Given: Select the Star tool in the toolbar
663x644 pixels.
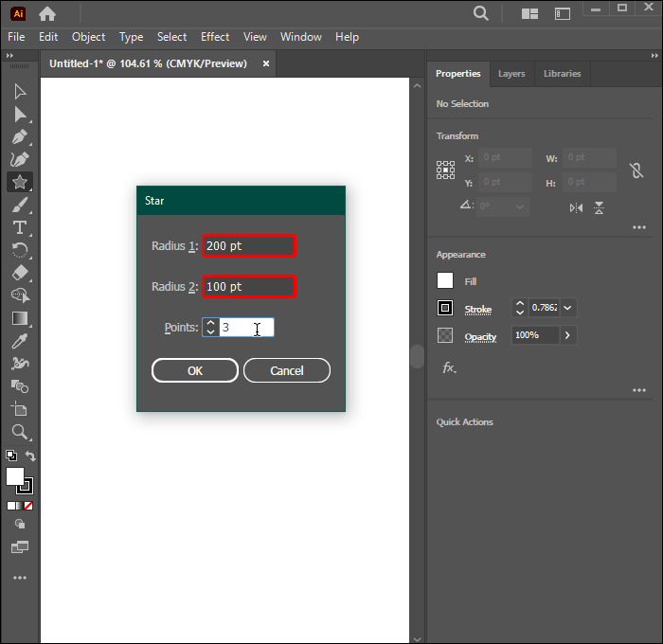Looking at the screenshot, I should [19, 182].
